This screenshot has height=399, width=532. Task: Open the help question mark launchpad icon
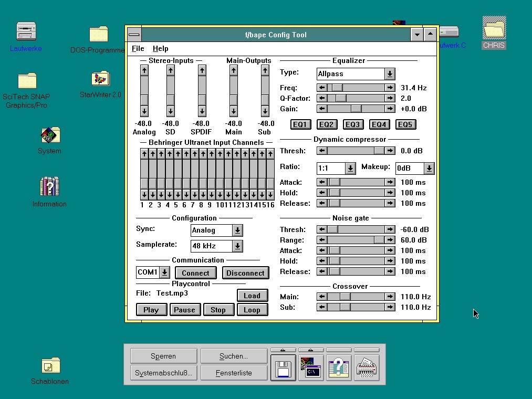click(339, 367)
